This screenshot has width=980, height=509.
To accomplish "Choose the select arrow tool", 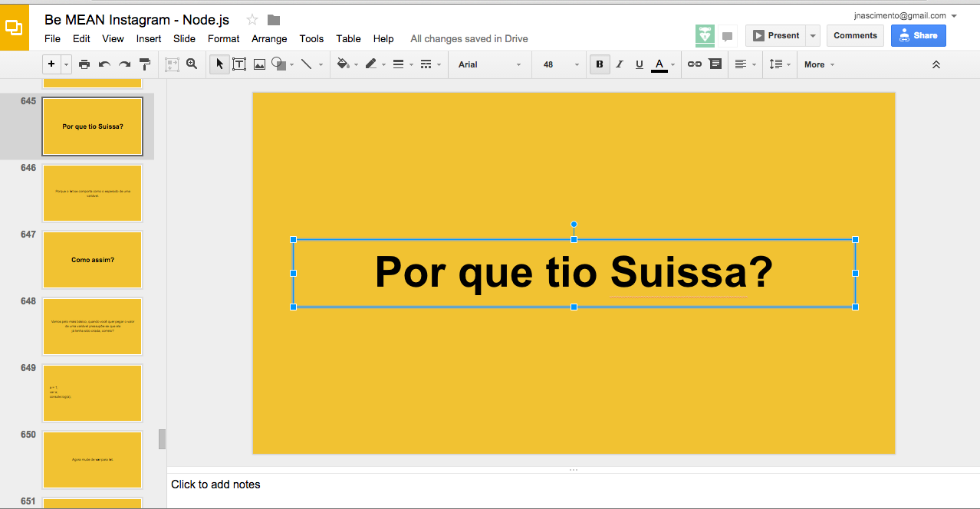I will [219, 64].
